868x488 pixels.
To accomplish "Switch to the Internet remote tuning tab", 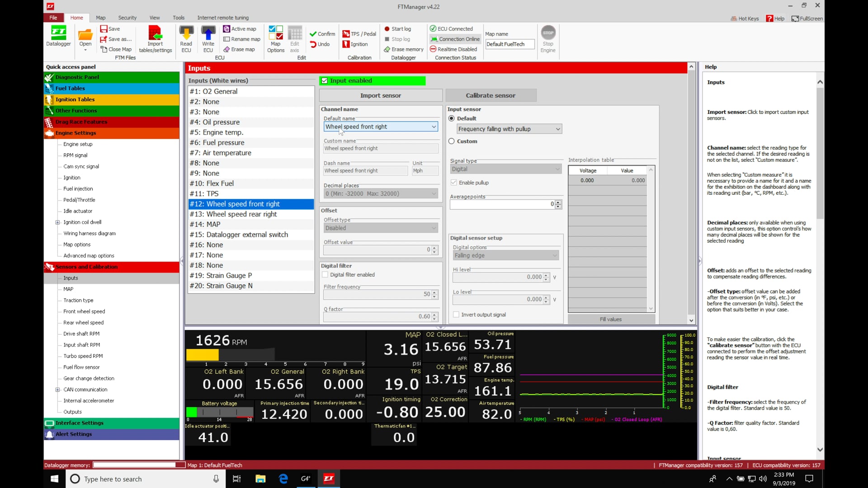I will tap(223, 18).
